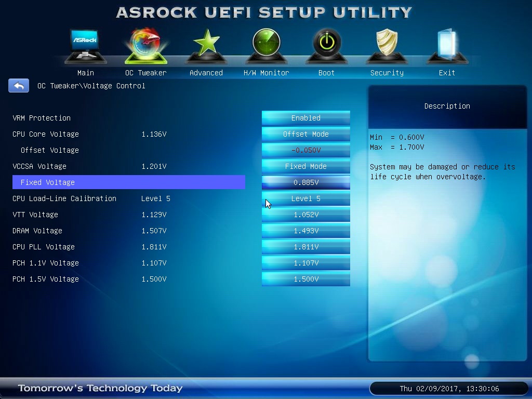Open the Load-Line Calibration Level 5 dropdown
This screenshot has height=399, width=532.
tap(305, 198)
